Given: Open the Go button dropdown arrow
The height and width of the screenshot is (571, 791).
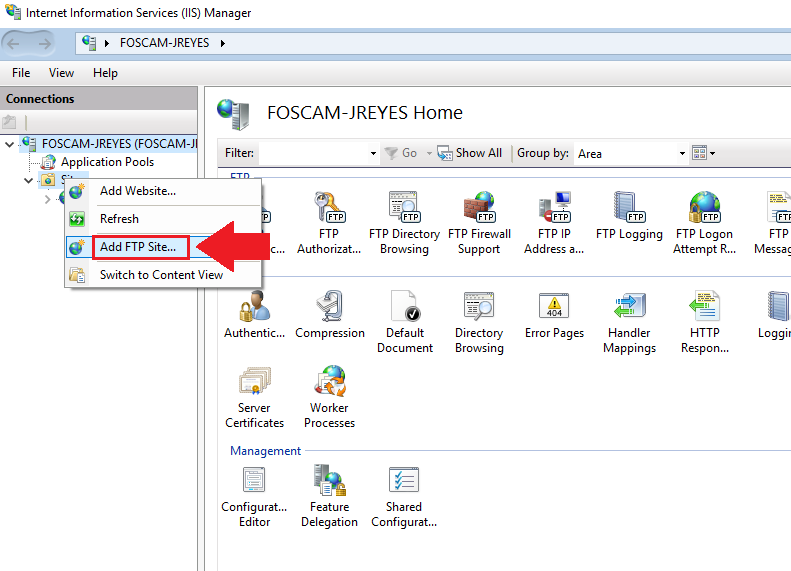Looking at the screenshot, I should click(x=429, y=153).
